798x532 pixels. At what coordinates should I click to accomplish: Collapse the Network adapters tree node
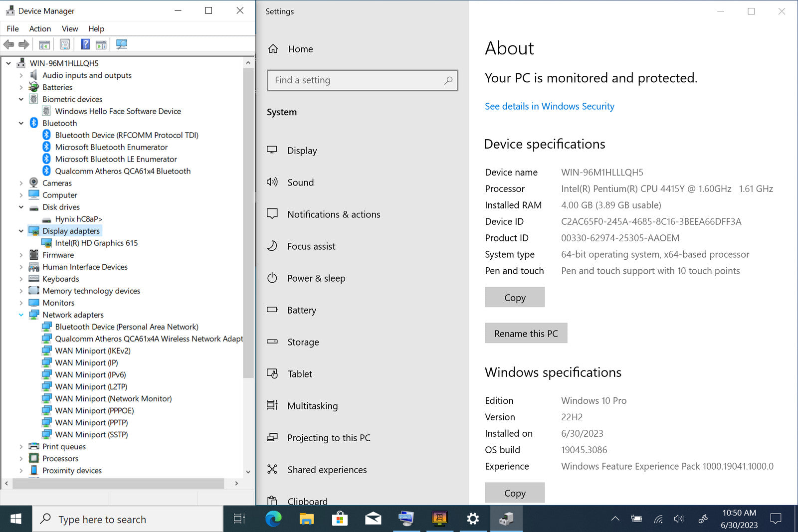click(21, 315)
